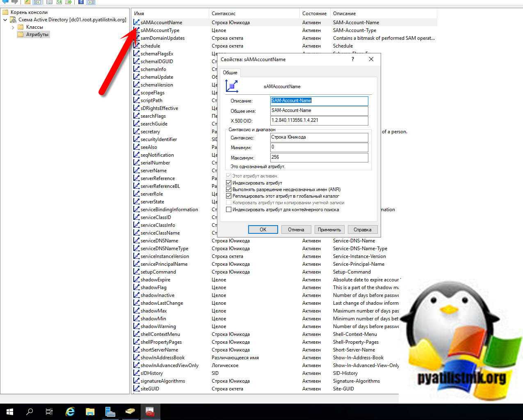Click the green Refresh icon in the toolbar
This screenshot has width=523, height=420.
59,2
